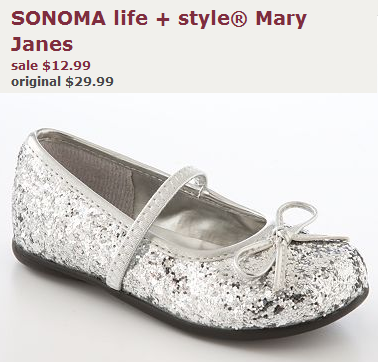The height and width of the screenshot is (362, 378).
Task: Click the plus sign in the title
Action: point(163,20)
